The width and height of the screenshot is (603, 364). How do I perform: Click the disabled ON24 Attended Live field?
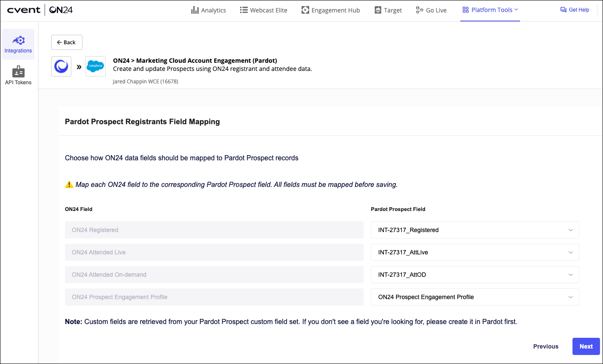214,252
